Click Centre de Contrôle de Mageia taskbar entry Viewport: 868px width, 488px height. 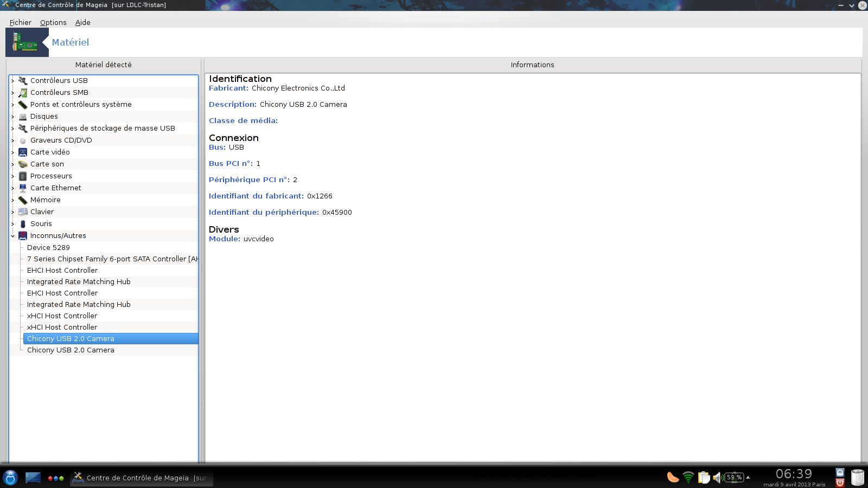142,478
